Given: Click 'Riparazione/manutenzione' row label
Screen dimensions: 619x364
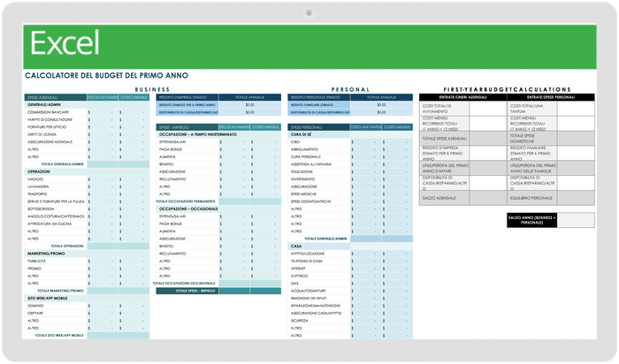Looking at the screenshot, I should coord(316,306).
